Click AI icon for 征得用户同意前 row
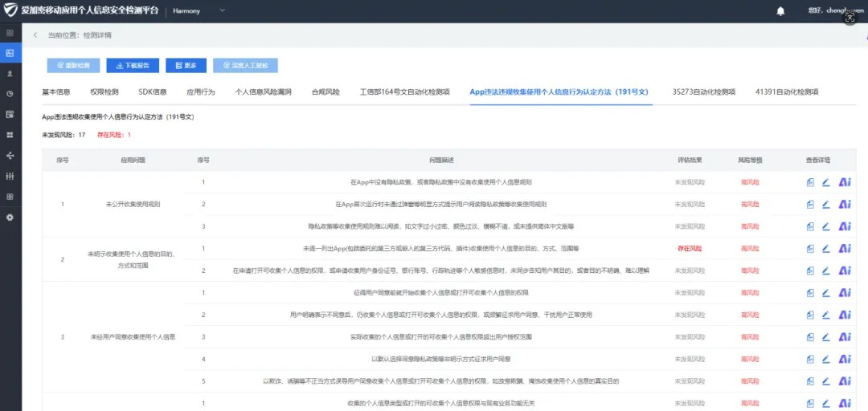The width and height of the screenshot is (868, 411). (844, 292)
